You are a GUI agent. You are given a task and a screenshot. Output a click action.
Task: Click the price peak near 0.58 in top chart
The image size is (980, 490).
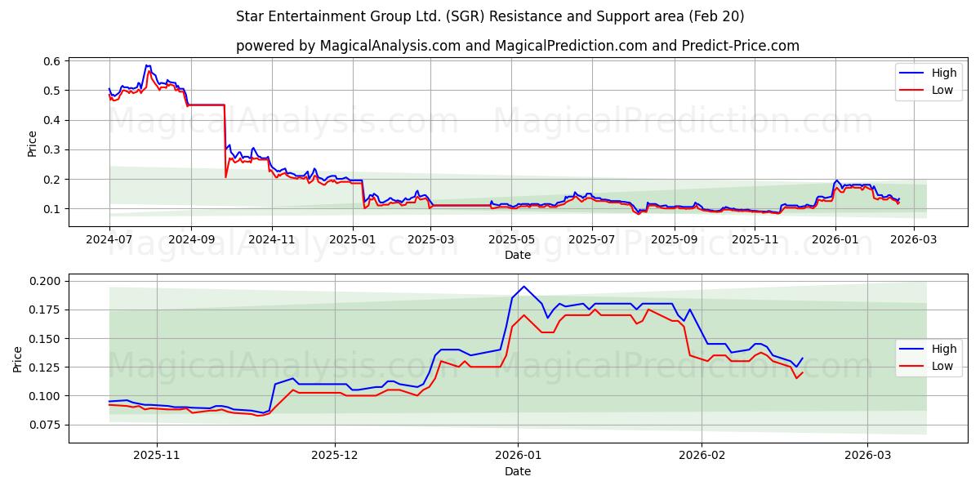click(147, 66)
